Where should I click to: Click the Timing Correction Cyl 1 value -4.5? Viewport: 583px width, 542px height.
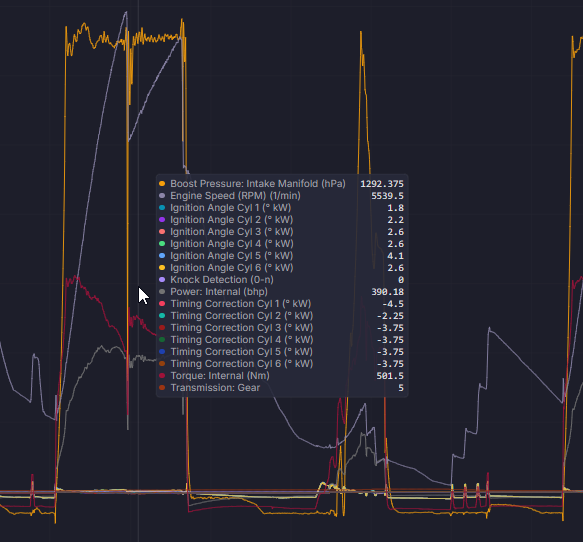[393, 304]
